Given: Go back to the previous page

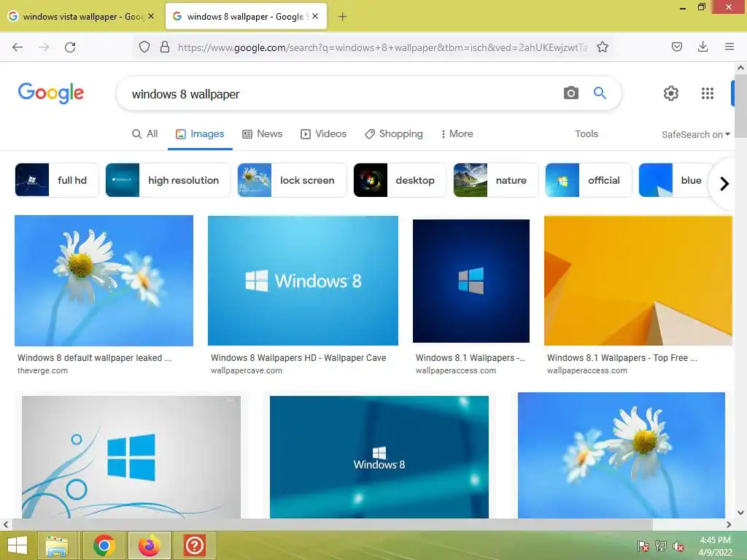Looking at the screenshot, I should click(18, 47).
